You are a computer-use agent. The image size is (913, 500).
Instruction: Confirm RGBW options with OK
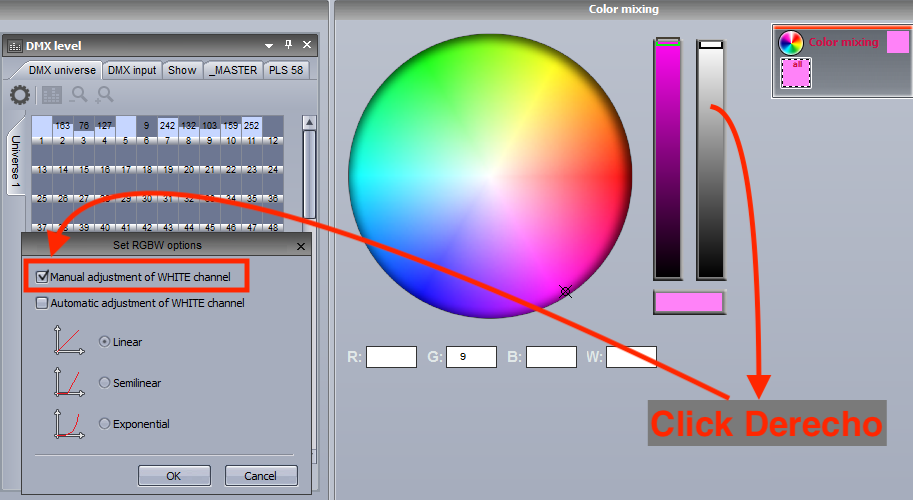point(174,476)
